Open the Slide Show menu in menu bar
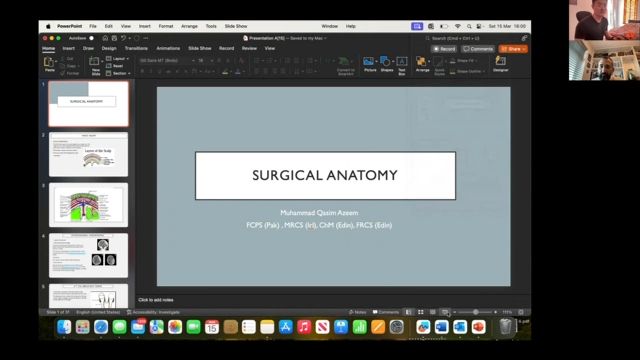 [x=236, y=26]
